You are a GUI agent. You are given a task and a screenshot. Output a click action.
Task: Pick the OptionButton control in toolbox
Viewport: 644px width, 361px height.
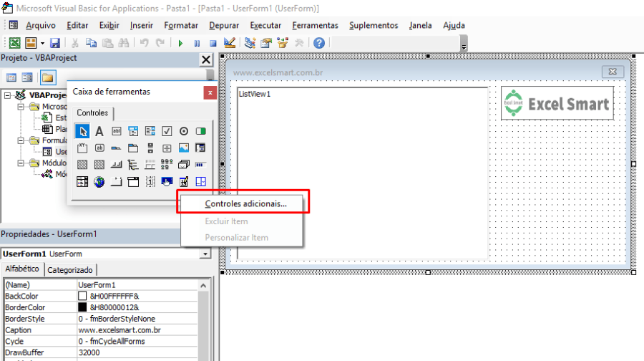184,131
